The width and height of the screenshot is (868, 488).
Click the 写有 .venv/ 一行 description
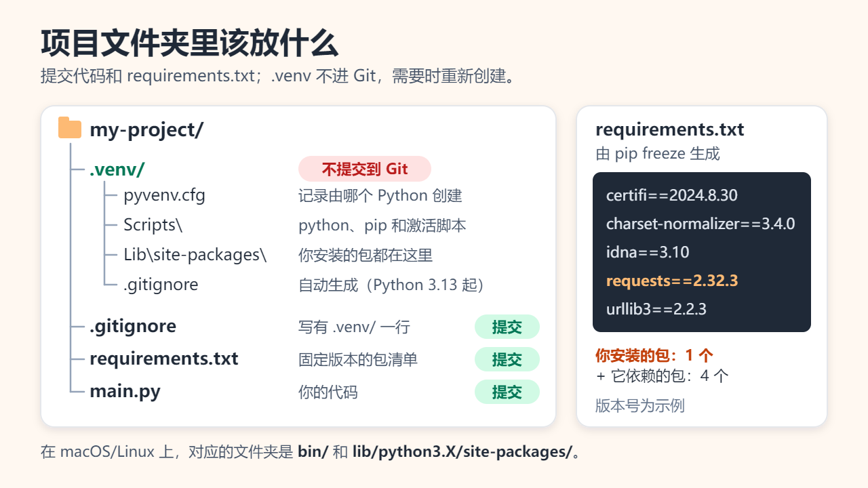click(355, 327)
